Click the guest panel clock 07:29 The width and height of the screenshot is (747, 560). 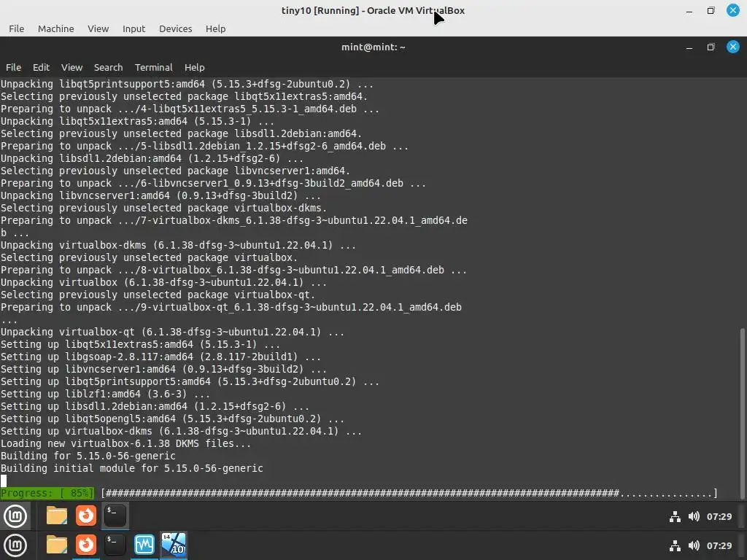tap(719, 517)
